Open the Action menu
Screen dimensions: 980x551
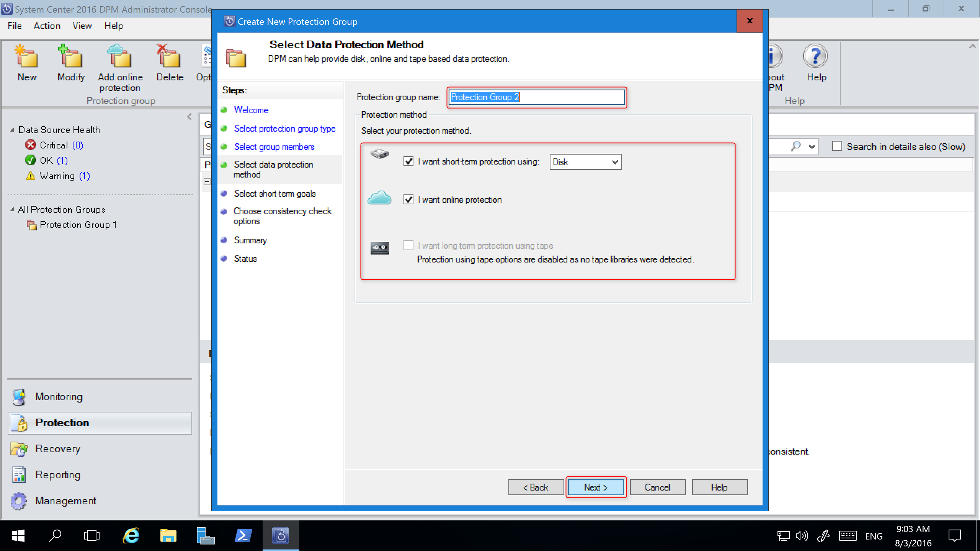(x=46, y=26)
